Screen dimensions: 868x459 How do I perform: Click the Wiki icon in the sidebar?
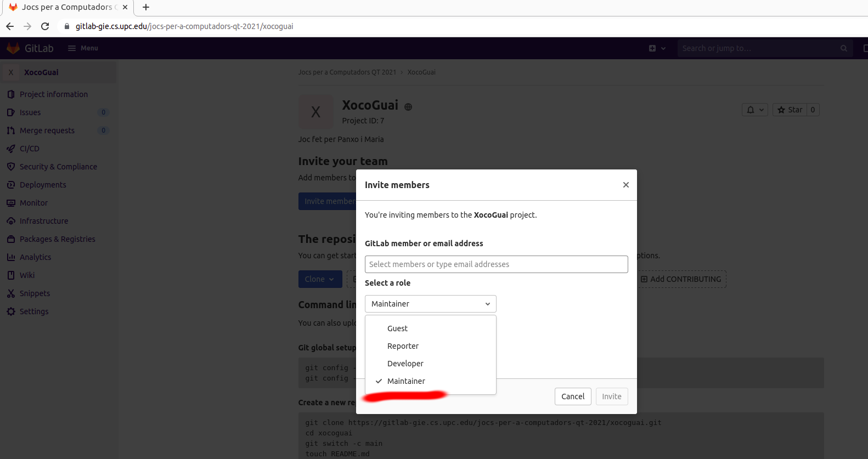tap(10, 275)
